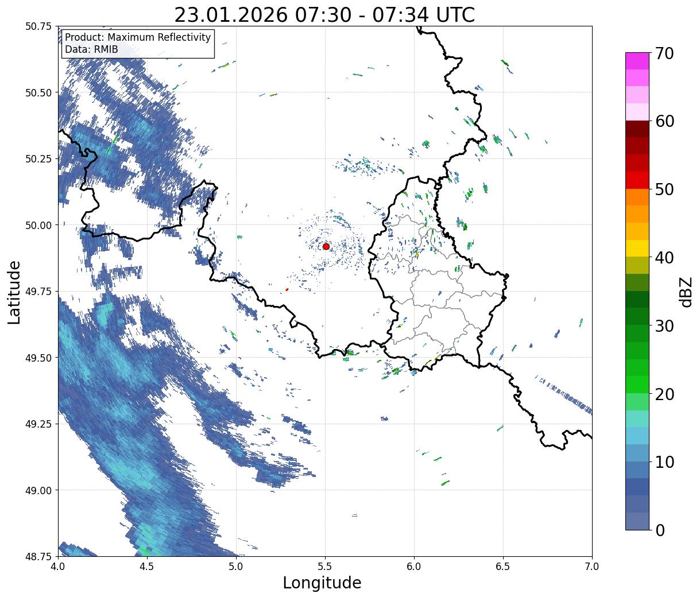Click the light blue colorbar swatch just above 10
Image resolution: width=700 pixels, height=597 pixels.
[x=637, y=453]
